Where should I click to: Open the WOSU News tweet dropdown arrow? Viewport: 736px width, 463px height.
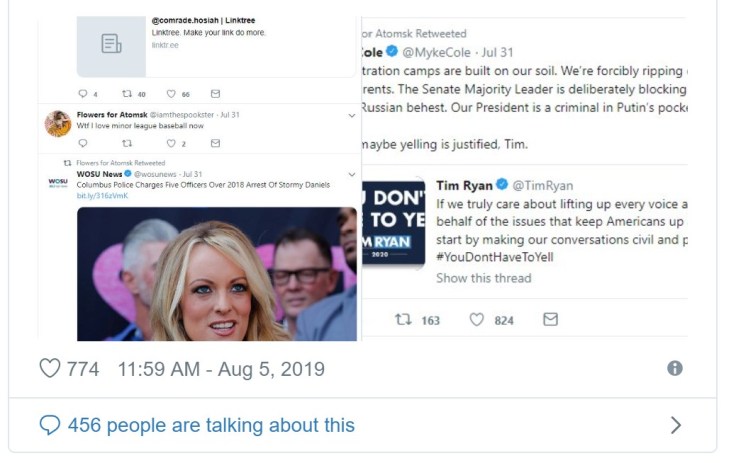pos(351,174)
